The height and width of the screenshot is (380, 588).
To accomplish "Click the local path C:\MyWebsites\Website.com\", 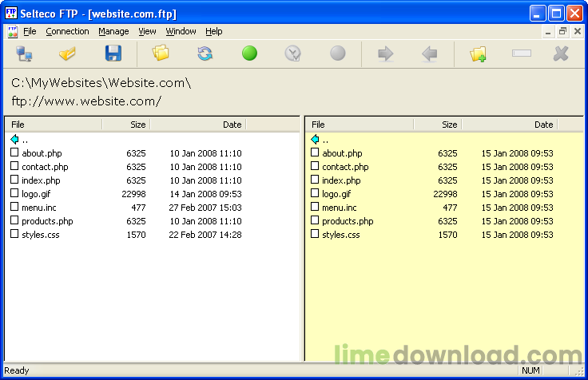I will coord(101,83).
